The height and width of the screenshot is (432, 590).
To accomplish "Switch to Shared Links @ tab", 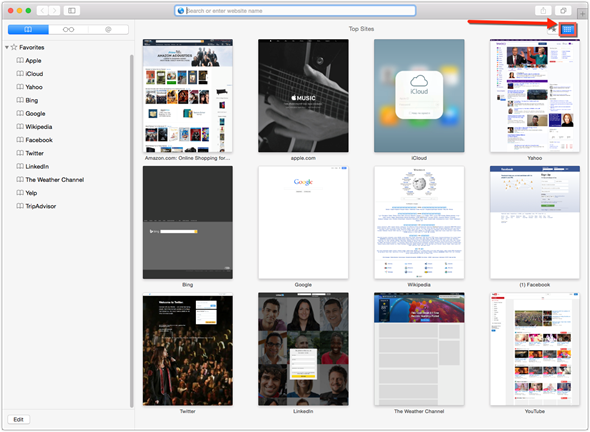I will point(108,29).
